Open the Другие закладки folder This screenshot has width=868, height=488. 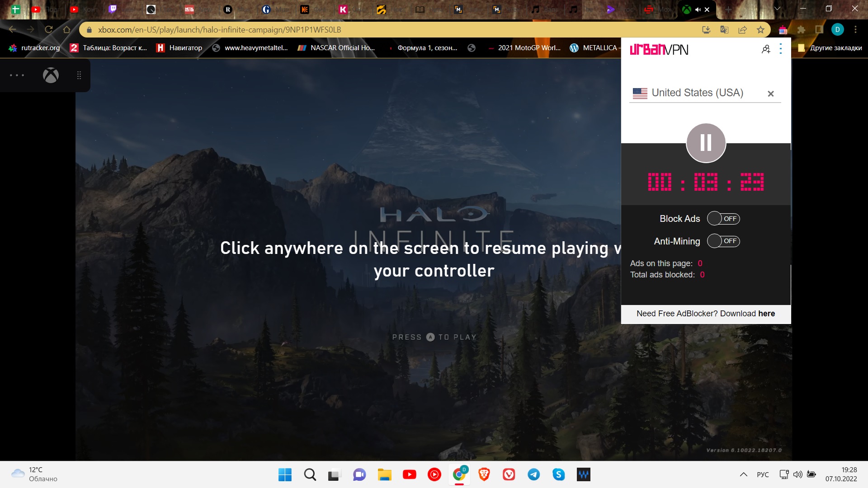point(830,48)
